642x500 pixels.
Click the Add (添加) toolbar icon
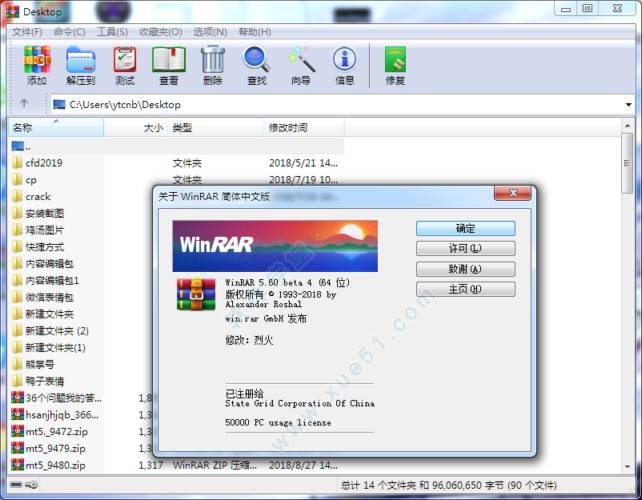pos(37,66)
